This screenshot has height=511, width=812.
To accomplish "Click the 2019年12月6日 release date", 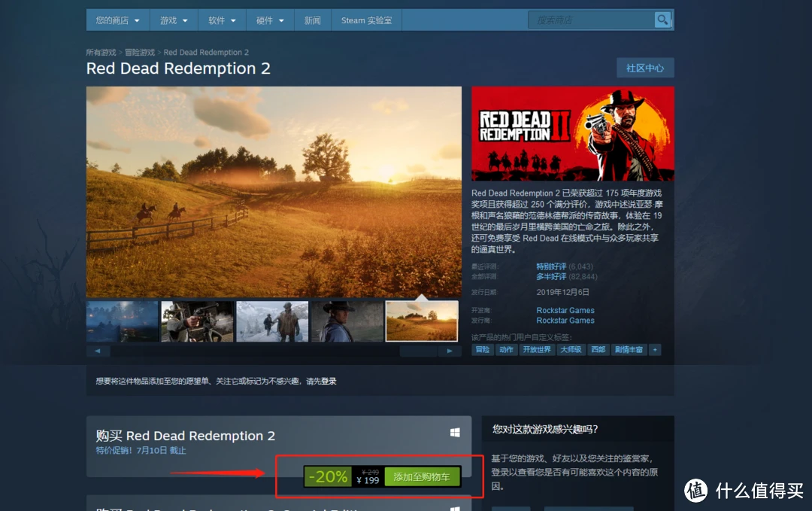I will 563,292.
